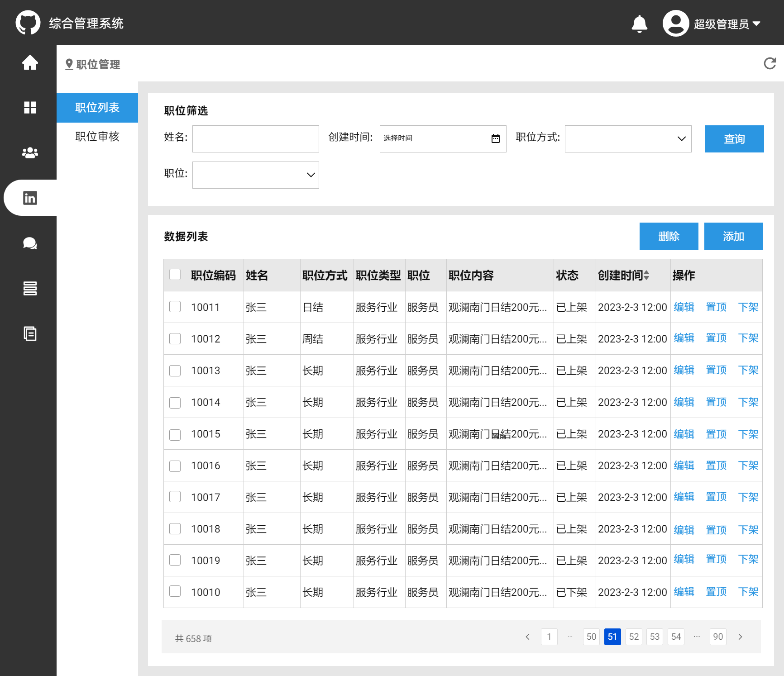
Task: Click the 综合管理系统 title
Action: (x=86, y=24)
